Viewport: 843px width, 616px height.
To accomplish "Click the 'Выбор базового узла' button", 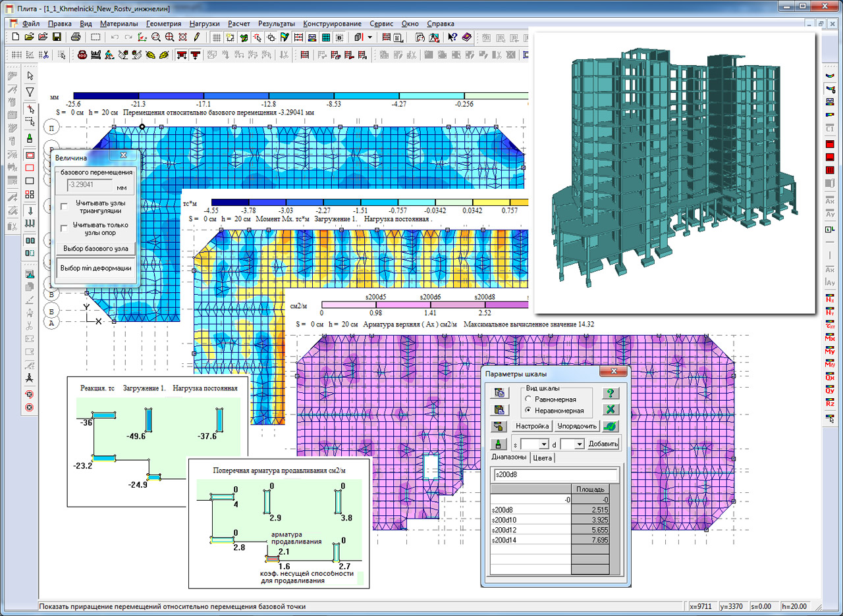I will pyautogui.click(x=95, y=249).
